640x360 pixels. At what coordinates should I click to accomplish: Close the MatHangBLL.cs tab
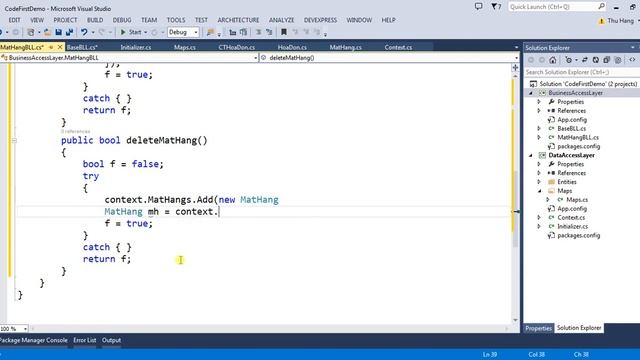[x=60, y=47]
